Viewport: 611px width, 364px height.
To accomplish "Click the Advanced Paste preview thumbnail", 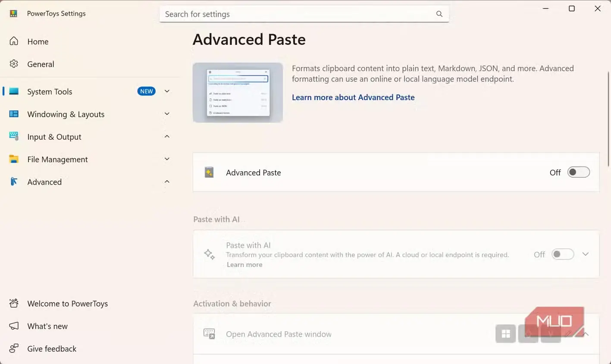I will (238, 92).
